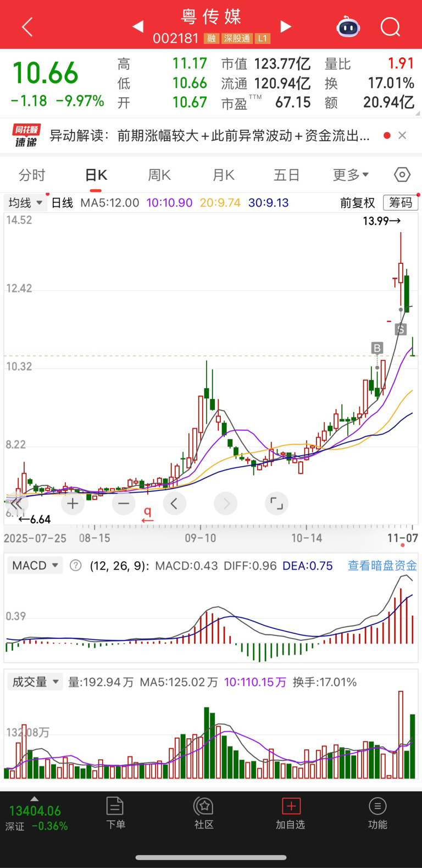Open the 均线 indicator dropdown

click(x=25, y=203)
